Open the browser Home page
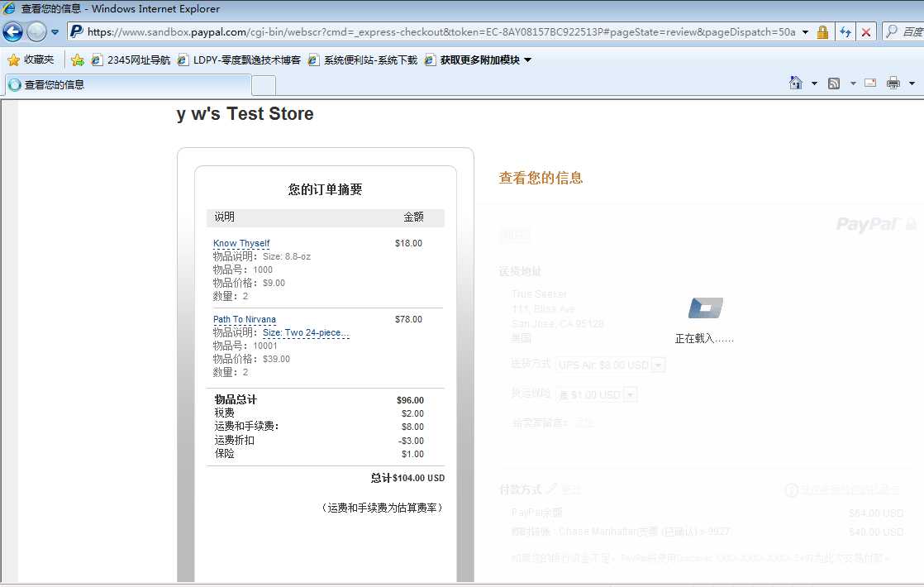 tap(796, 83)
